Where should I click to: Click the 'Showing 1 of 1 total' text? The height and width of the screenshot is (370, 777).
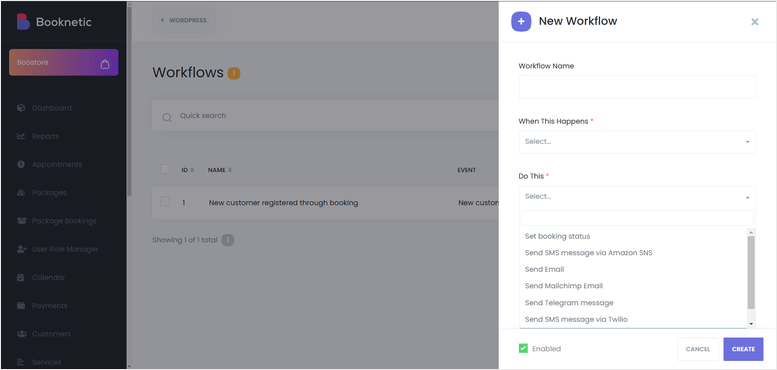coord(185,240)
